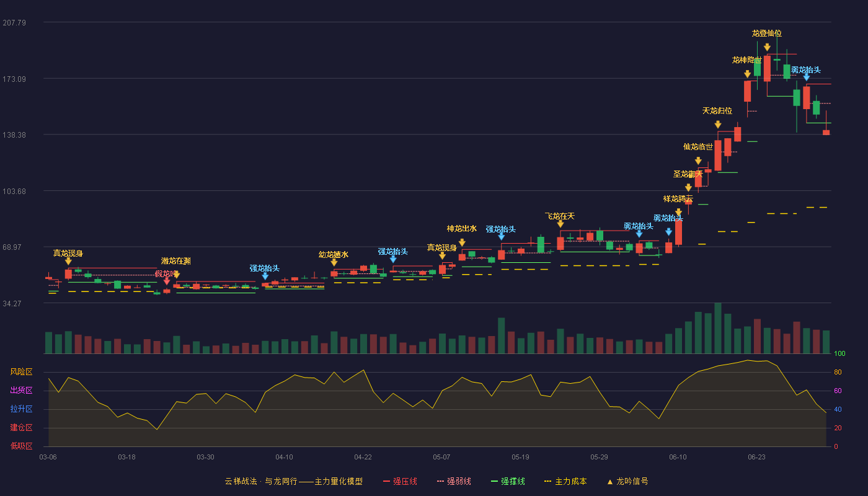This screenshot has height=496, width=868.
Task: Click the 207.79 price axis value
Action: [x=14, y=23]
